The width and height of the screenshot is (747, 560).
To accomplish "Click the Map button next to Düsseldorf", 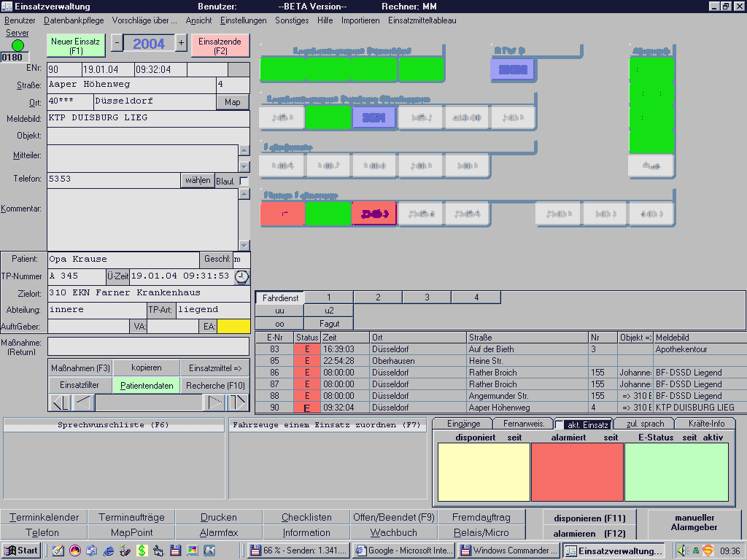I will tap(233, 102).
